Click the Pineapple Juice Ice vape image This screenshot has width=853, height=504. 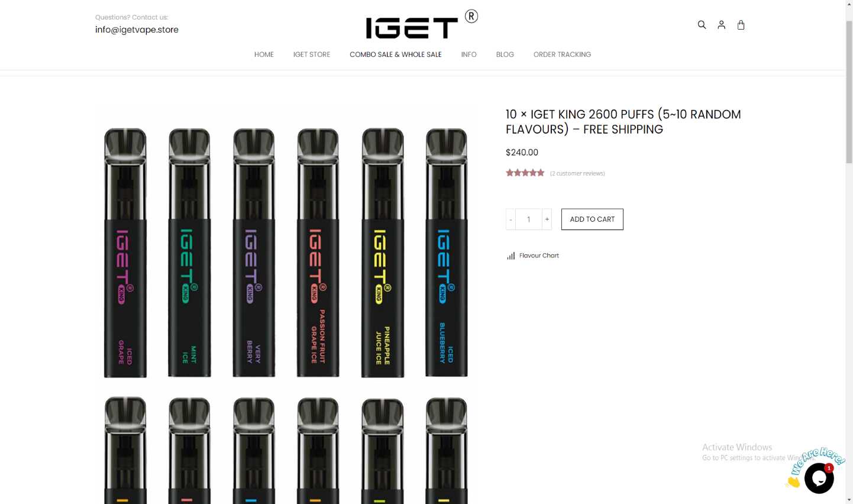(382, 253)
